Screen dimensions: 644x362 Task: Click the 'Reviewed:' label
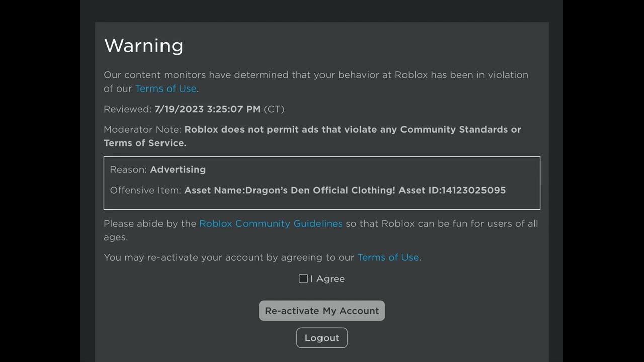(127, 109)
